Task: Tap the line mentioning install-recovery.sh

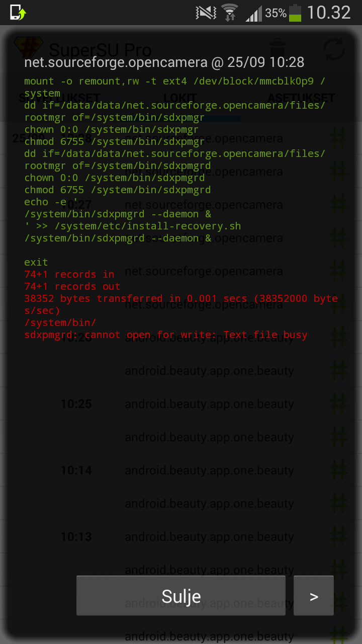Action: pyautogui.click(x=133, y=226)
